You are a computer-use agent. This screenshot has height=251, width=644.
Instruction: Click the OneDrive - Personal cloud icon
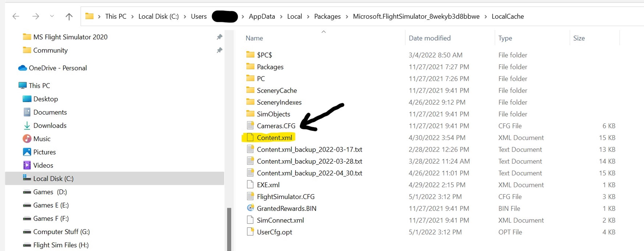[x=22, y=68]
